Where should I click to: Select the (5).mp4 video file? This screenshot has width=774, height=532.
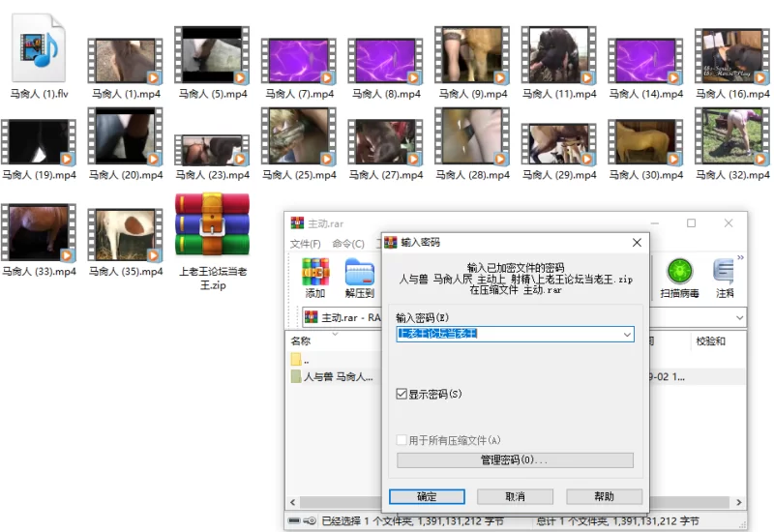click(x=212, y=54)
